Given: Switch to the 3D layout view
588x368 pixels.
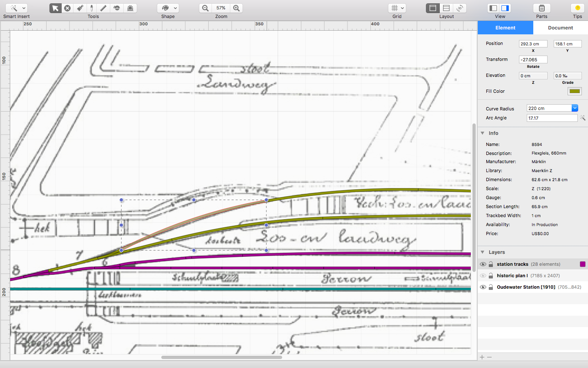Looking at the screenshot, I should pyautogui.click(x=459, y=8).
